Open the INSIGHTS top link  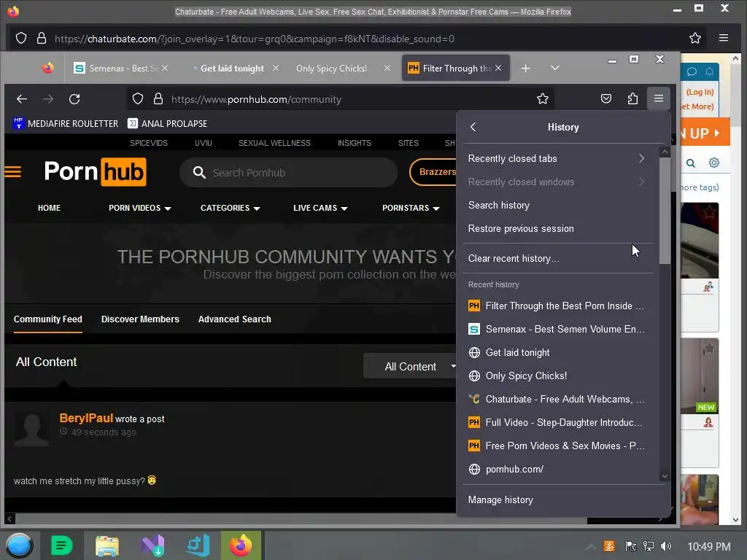(x=354, y=143)
